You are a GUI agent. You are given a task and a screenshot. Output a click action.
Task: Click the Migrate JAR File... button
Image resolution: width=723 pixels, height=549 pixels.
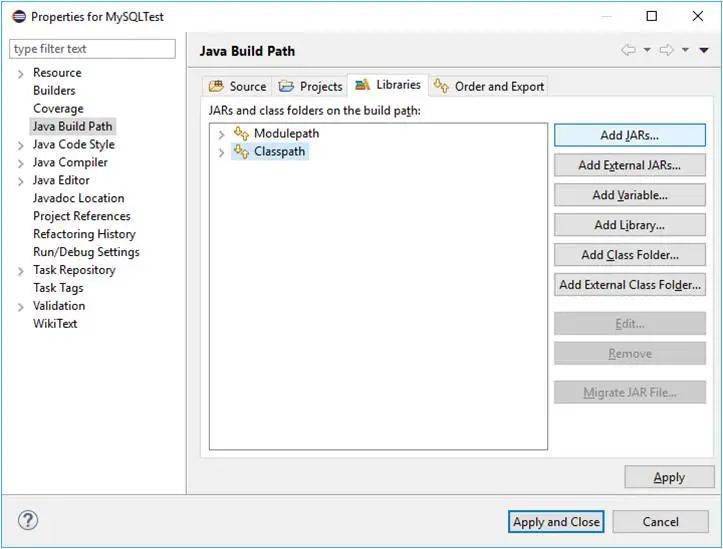point(630,392)
